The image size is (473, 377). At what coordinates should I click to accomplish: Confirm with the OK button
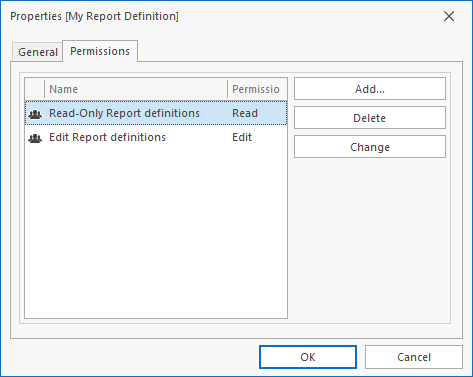tap(308, 357)
